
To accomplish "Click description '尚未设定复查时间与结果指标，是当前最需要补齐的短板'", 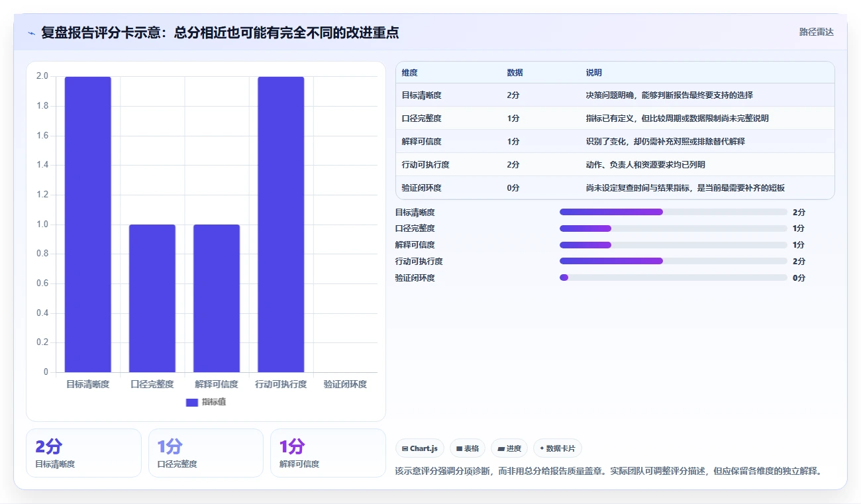I will [x=685, y=188].
